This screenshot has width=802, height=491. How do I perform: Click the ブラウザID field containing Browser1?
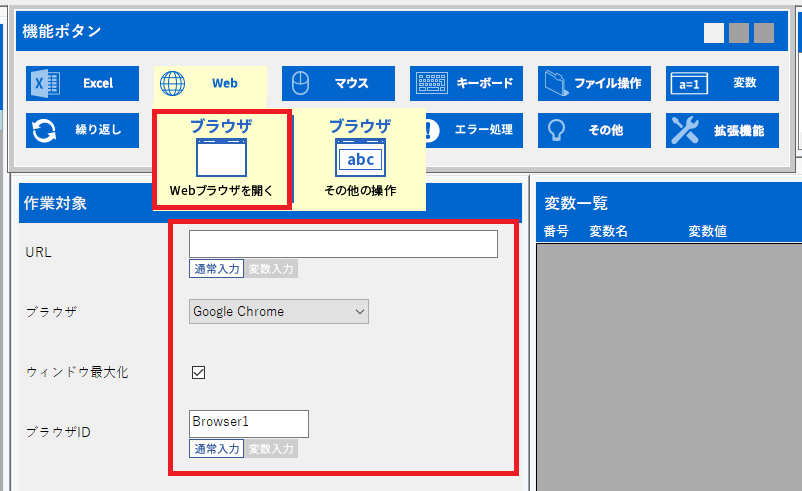249,423
